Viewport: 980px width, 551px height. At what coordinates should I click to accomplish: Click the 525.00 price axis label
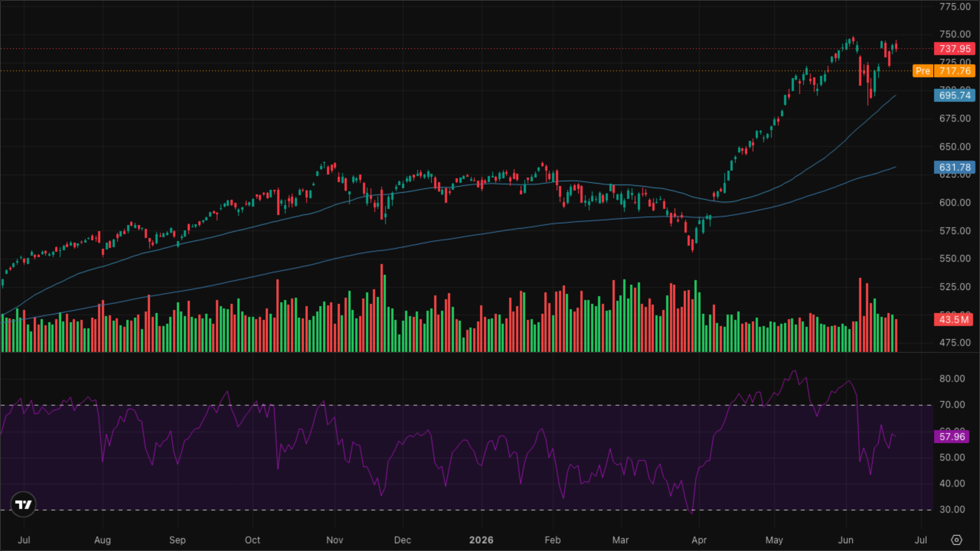pos(955,287)
